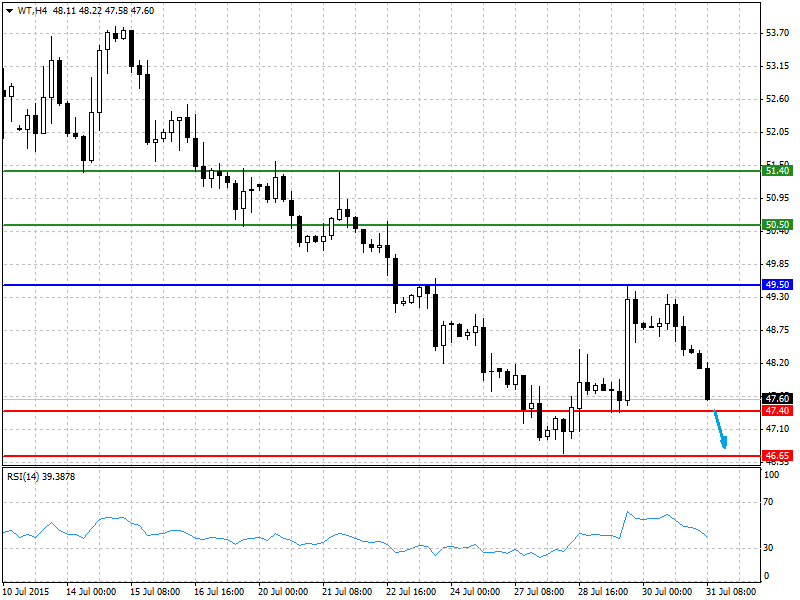Select the RSI scale label 70

768,502
